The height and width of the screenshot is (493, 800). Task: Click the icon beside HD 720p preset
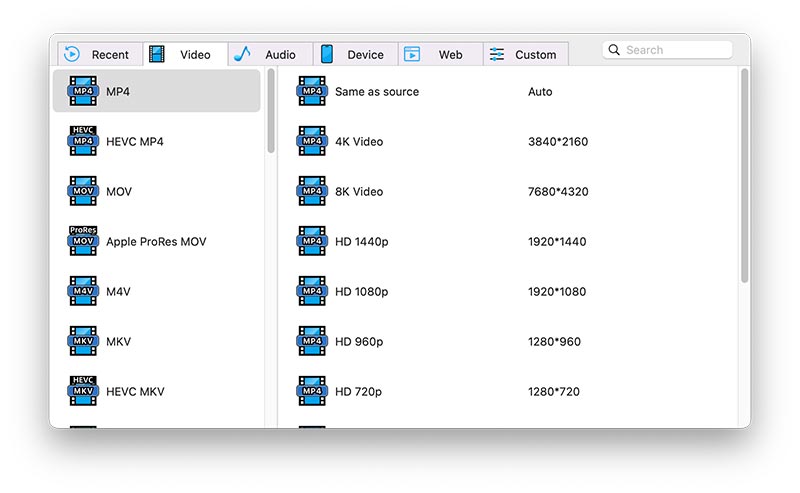pyautogui.click(x=312, y=391)
